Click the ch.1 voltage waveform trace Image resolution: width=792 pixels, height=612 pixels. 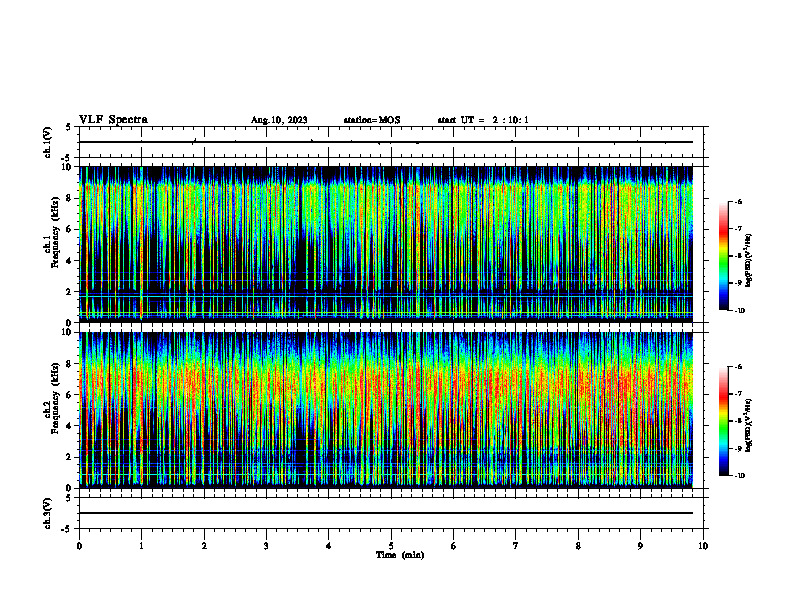pos(386,142)
